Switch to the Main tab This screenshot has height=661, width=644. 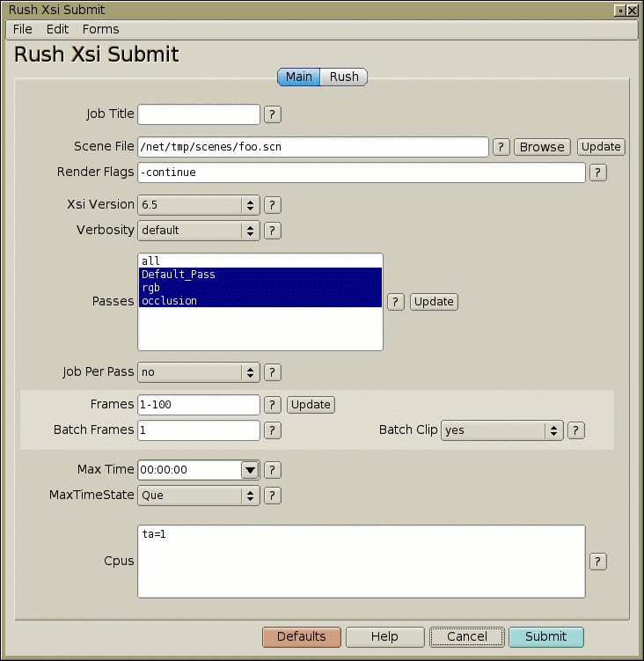point(299,77)
